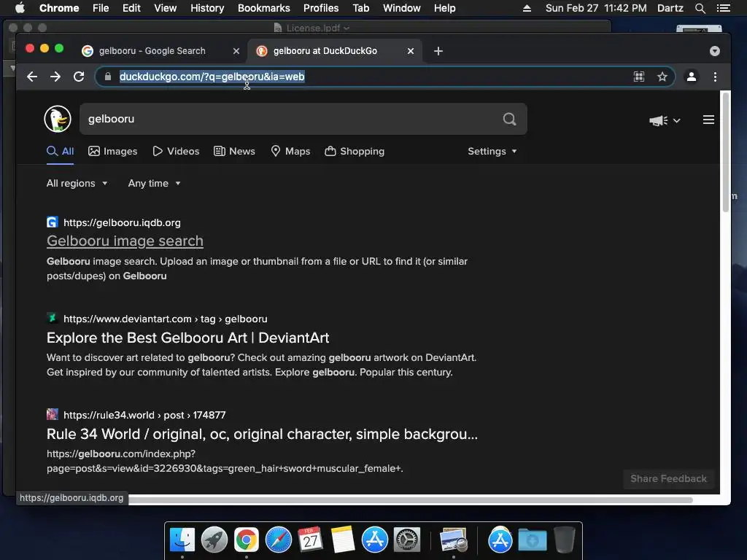Screen dimensions: 747x560
Task: Expand the All regions dropdown
Action: (x=77, y=183)
